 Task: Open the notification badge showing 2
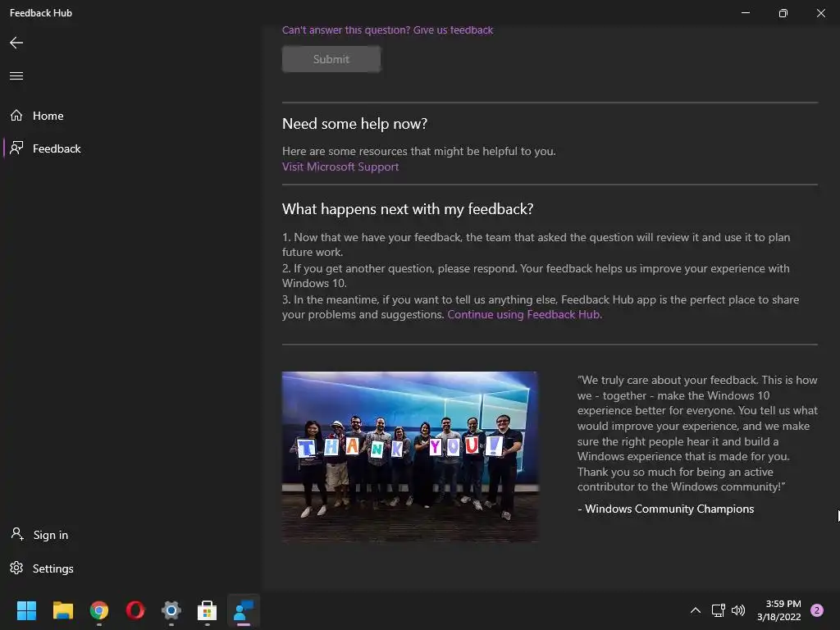coord(817,610)
